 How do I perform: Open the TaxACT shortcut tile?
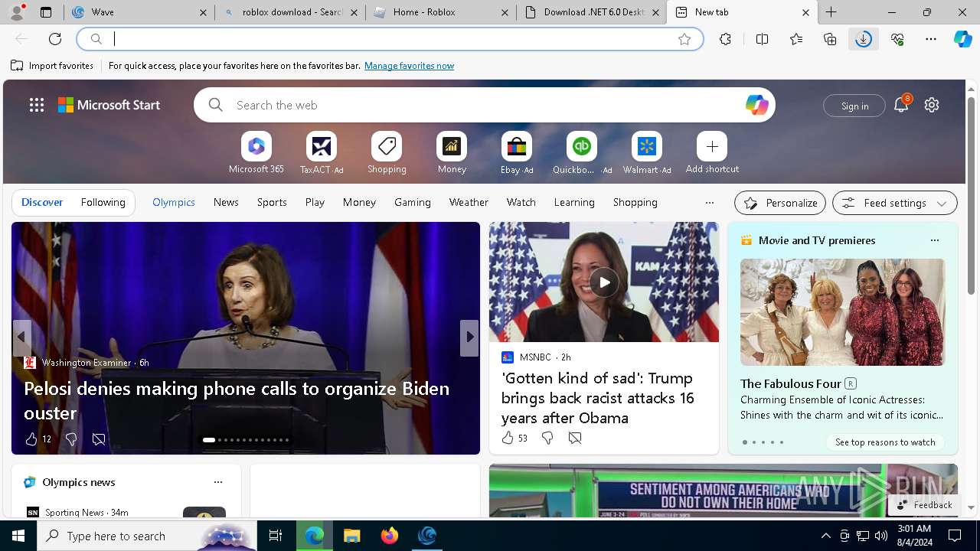click(322, 153)
